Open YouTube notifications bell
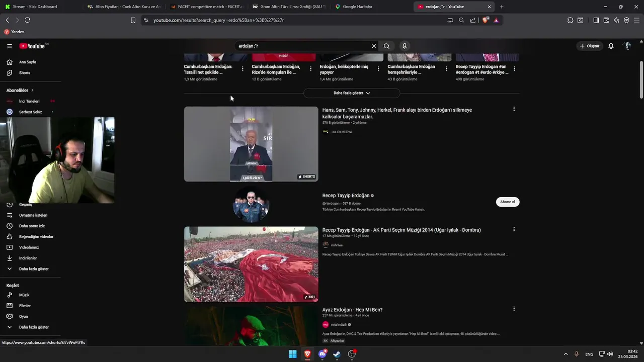The height and width of the screenshot is (362, 644). click(x=611, y=46)
